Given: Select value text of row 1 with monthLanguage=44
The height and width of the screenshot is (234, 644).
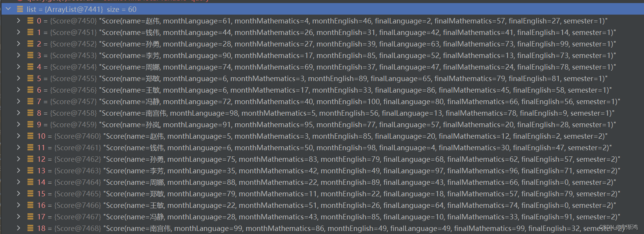Looking at the screenshot, I should tap(358, 32).
